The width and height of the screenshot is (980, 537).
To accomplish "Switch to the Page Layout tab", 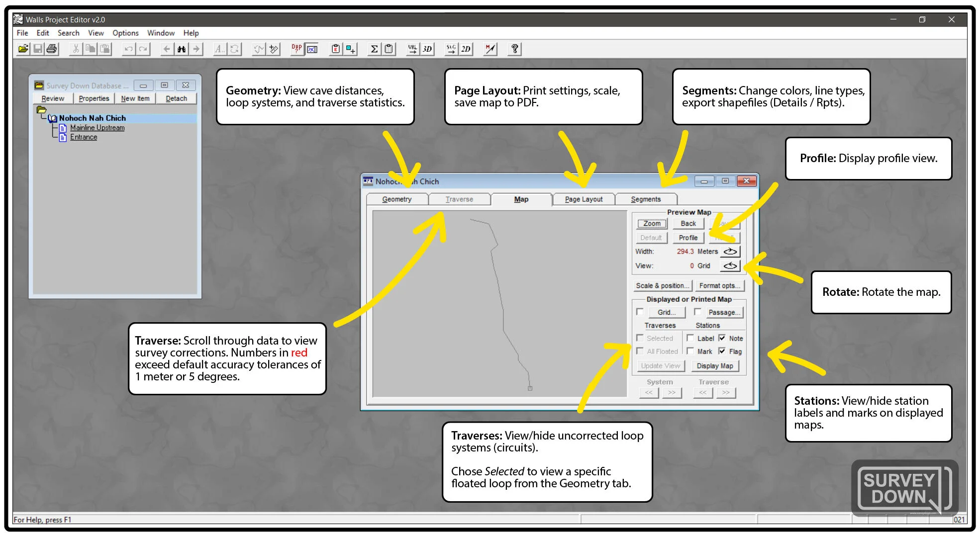I will click(584, 199).
